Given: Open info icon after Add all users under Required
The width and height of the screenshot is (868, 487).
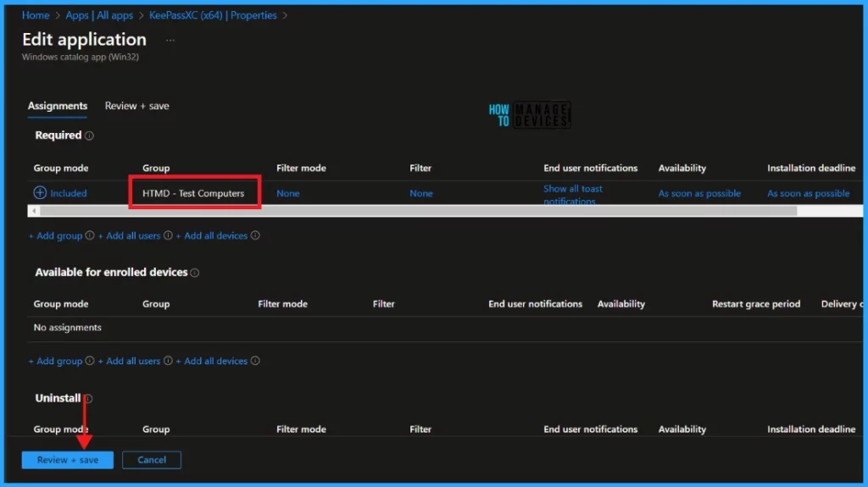Looking at the screenshot, I should tap(168, 235).
